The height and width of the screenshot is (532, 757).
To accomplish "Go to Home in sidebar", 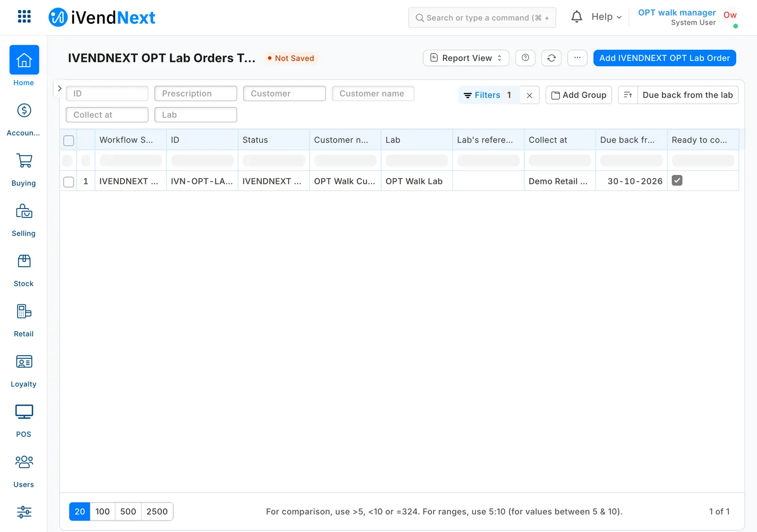I will tap(24, 66).
